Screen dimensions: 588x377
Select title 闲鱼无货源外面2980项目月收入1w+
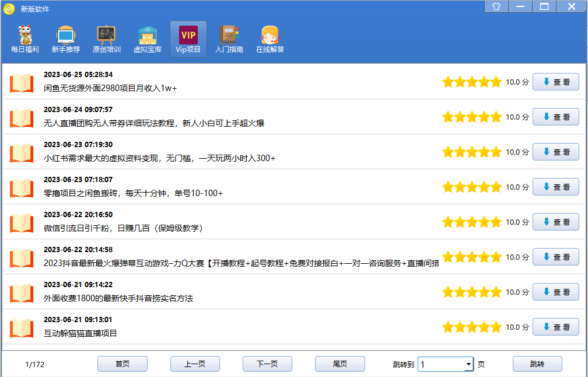(110, 88)
